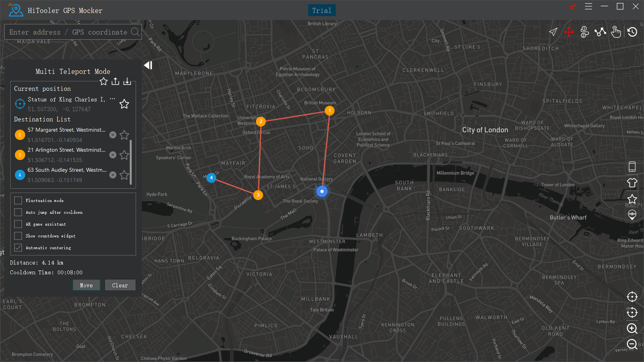Enable the joystick hand movement mode
The height and width of the screenshot is (362, 644).
(x=616, y=32)
